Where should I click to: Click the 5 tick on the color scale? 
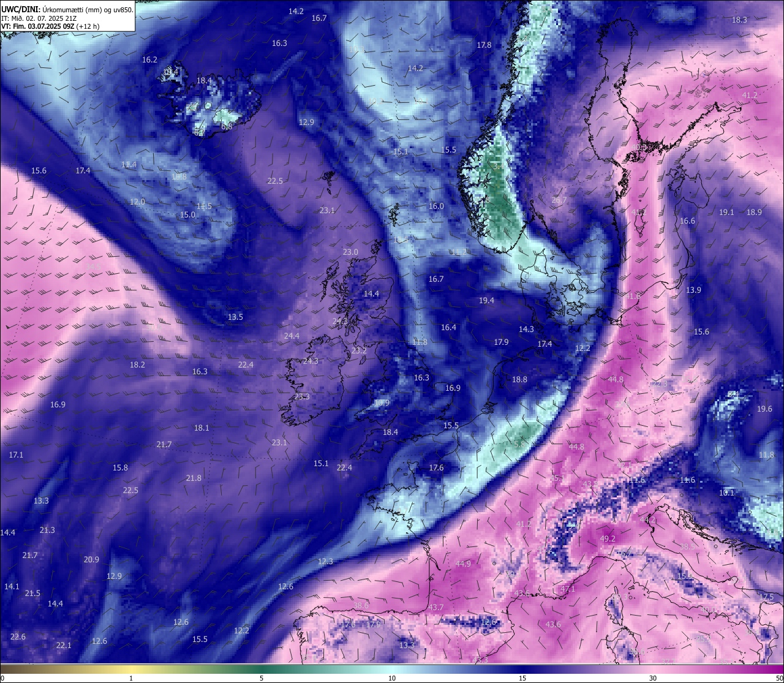[262, 678]
